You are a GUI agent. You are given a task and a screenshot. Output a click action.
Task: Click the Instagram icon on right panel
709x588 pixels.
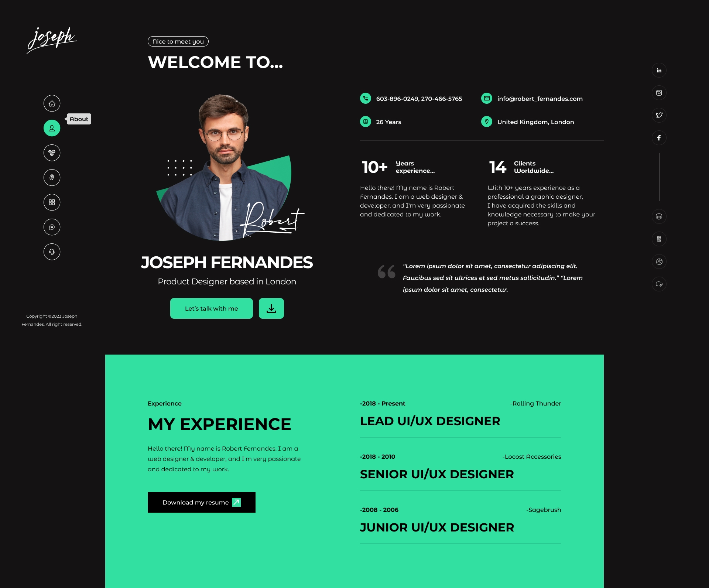659,92
